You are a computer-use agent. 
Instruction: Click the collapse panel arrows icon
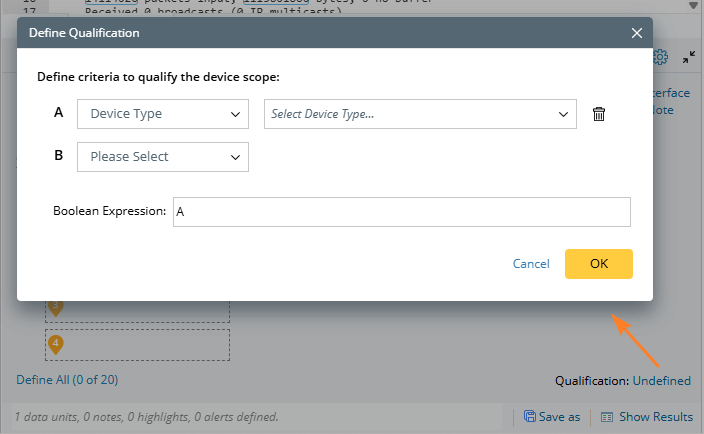(x=689, y=58)
